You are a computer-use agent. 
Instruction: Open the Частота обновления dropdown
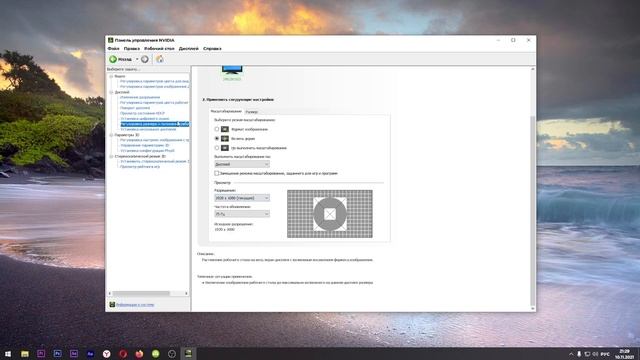point(242,214)
